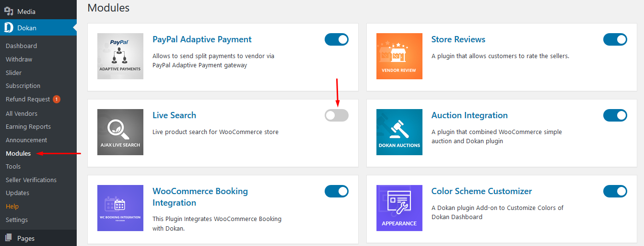Click the Live Search module title
644x246 pixels.
click(174, 115)
